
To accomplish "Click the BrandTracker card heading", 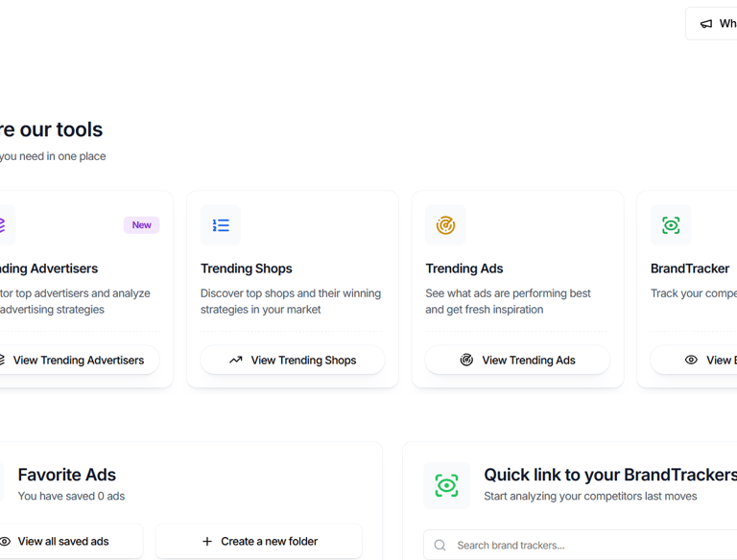I will tap(690, 268).
